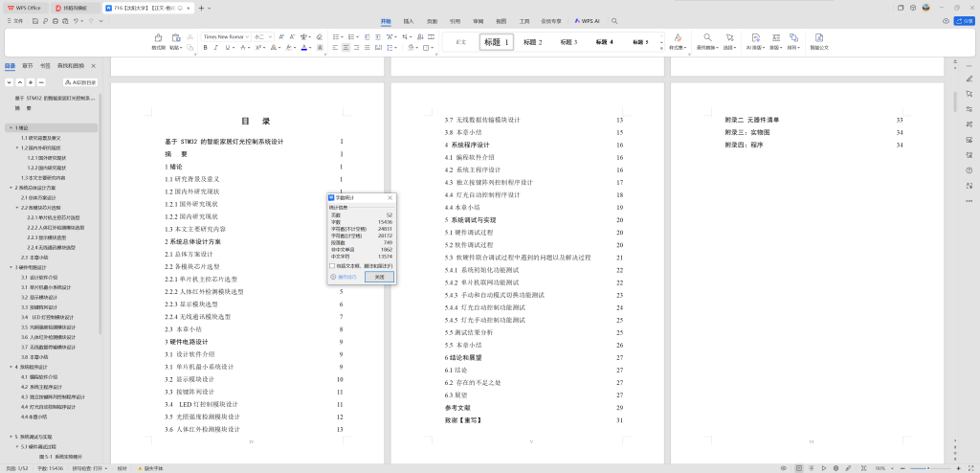Click the Share (分享) button
This screenshot has width=980, height=473.
(964, 21)
